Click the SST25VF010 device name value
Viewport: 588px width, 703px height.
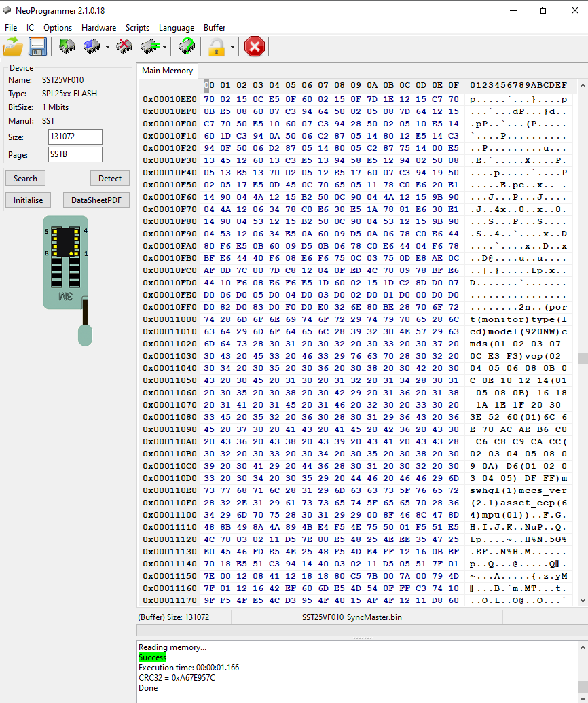tap(62, 79)
